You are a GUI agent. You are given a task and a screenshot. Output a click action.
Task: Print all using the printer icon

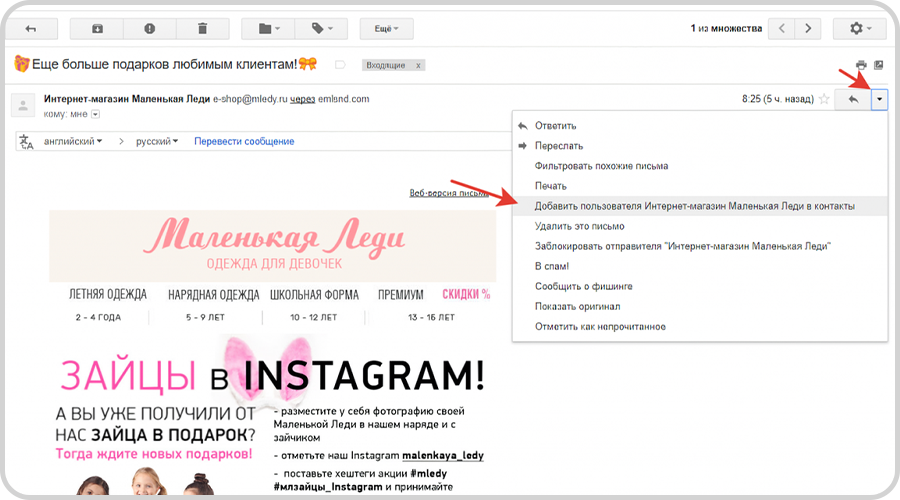[x=860, y=65]
